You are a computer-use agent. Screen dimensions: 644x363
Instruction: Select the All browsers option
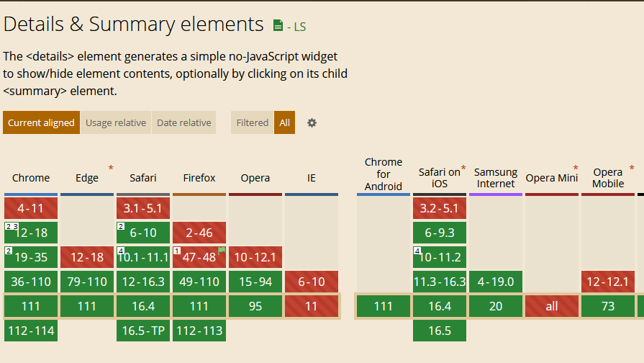285,122
